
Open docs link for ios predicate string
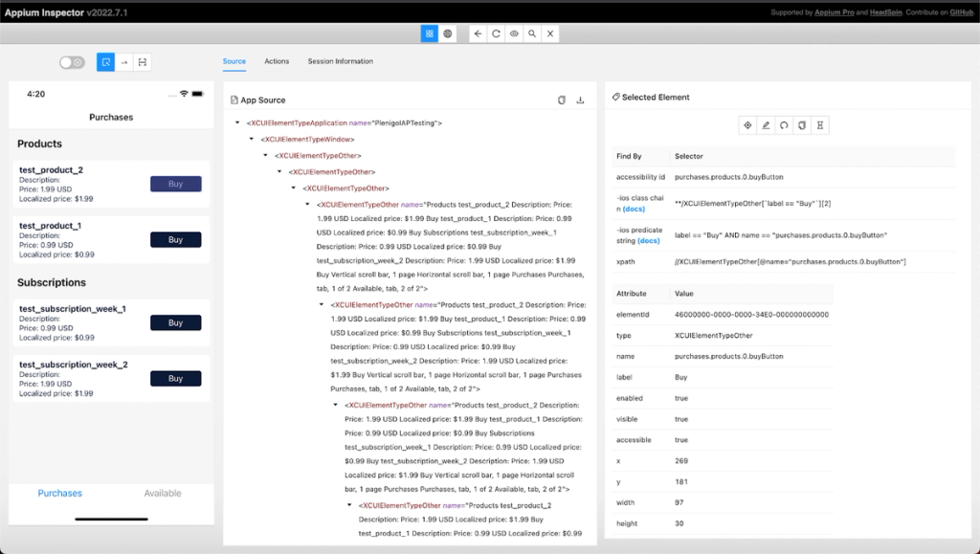click(649, 241)
